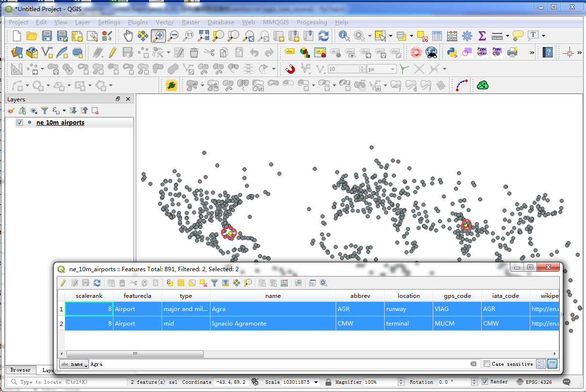The width and height of the screenshot is (586, 392).
Task: Expand hidden toolbar buttons next to Help
Action: 532,52
